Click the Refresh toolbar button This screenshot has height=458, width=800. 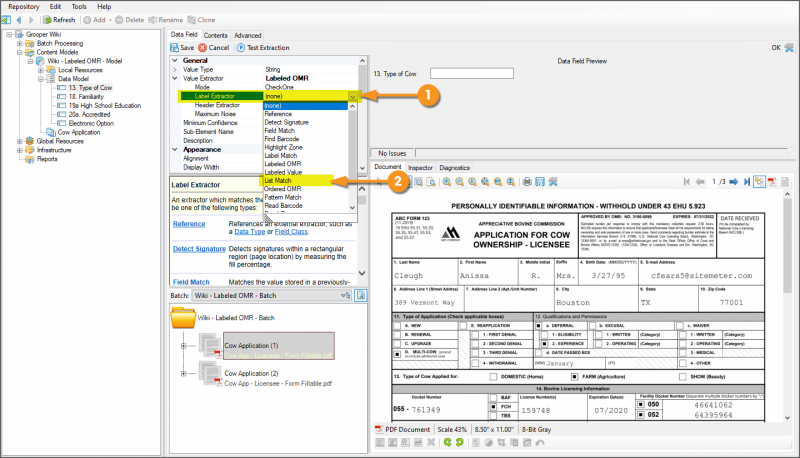tap(59, 19)
